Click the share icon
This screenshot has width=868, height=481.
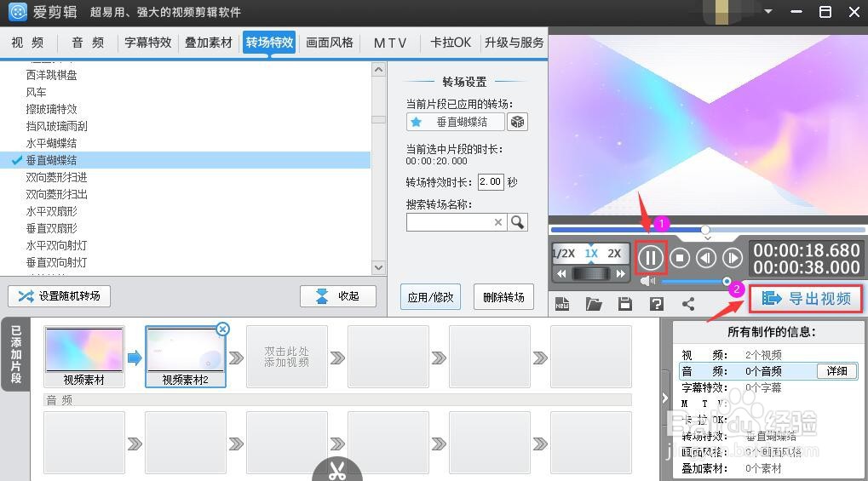688,304
